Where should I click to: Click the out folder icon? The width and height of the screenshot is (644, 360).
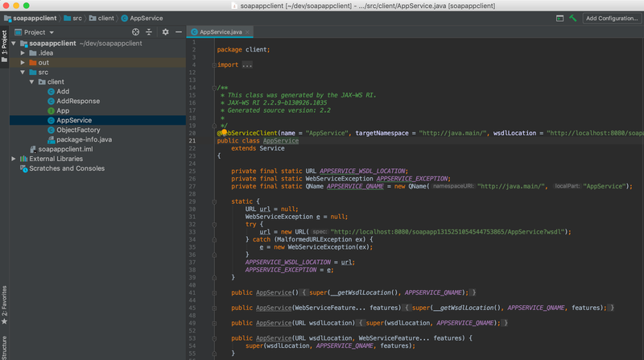33,63
